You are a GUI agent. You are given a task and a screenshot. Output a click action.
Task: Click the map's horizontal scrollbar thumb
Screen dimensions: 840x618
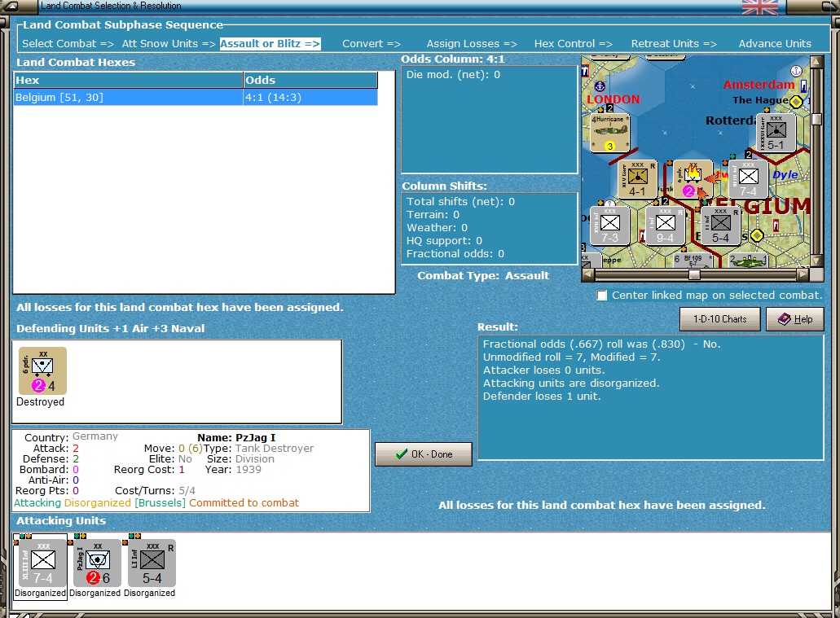click(694, 274)
